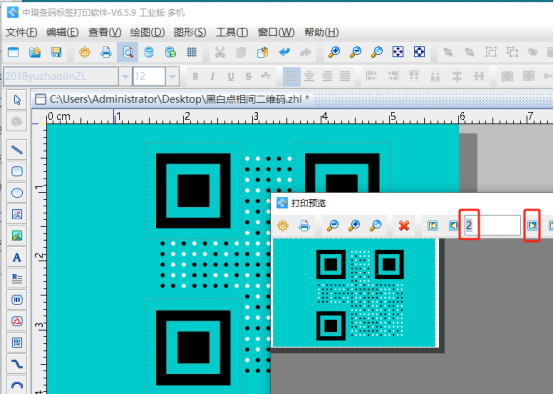Click the print icon in main toolbar
The height and width of the screenshot is (394, 554).
106,53
